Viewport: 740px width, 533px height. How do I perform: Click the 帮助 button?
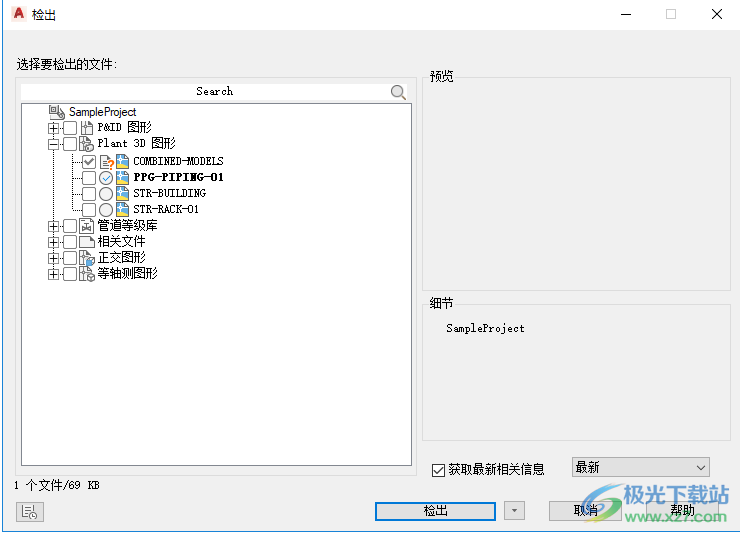click(x=682, y=511)
